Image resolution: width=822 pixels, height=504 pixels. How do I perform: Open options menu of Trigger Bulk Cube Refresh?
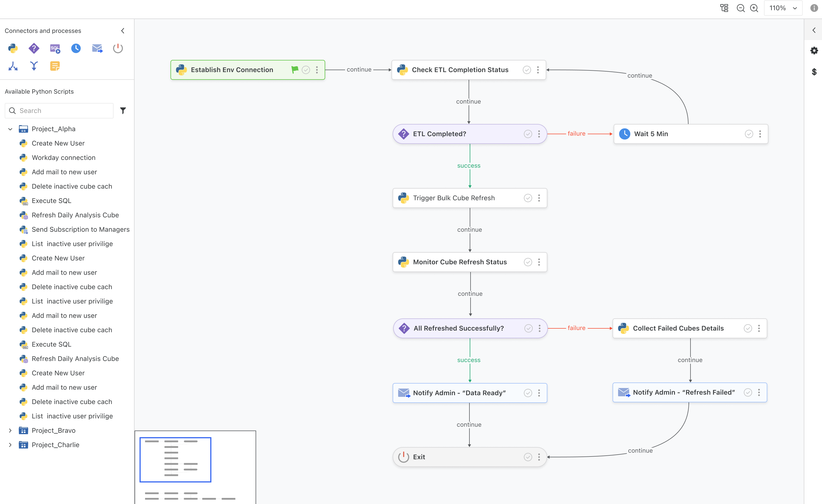pyautogui.click(x=539, y=198)
